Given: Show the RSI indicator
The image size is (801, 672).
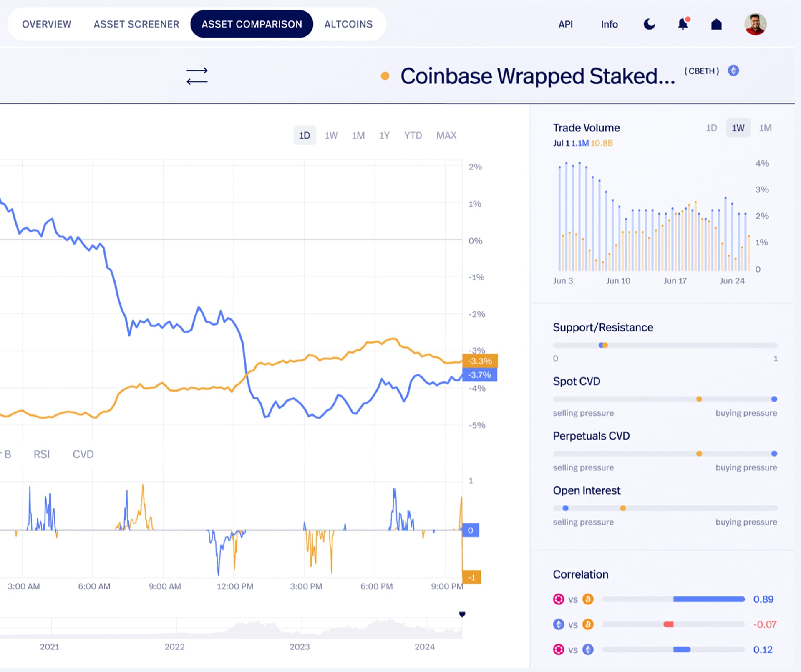Looking at the screenshot, I should 42,454.
